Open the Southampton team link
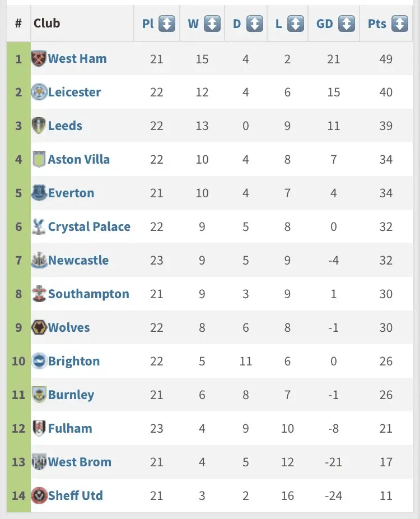Screen dimensions: 420x519 (x=88, y=294)
